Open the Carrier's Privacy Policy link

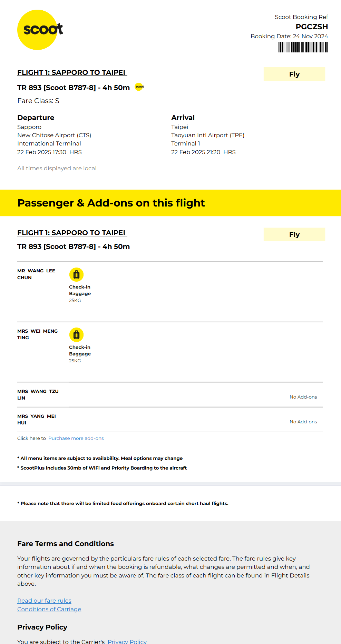pyautogui.click(x=127, y=641)
